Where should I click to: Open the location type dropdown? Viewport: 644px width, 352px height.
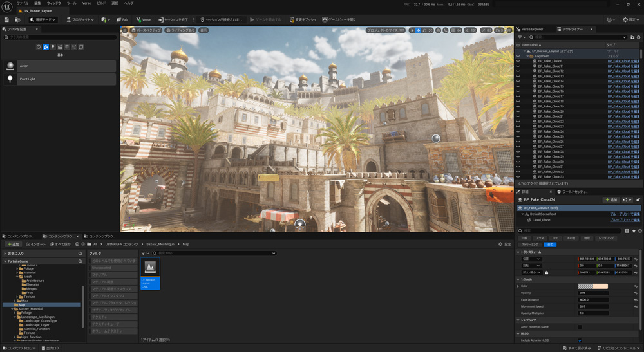[531, 259]
